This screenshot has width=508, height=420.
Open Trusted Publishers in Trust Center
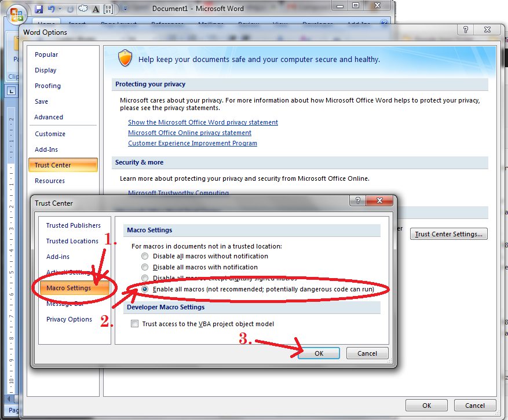click(x=73, y=225)
